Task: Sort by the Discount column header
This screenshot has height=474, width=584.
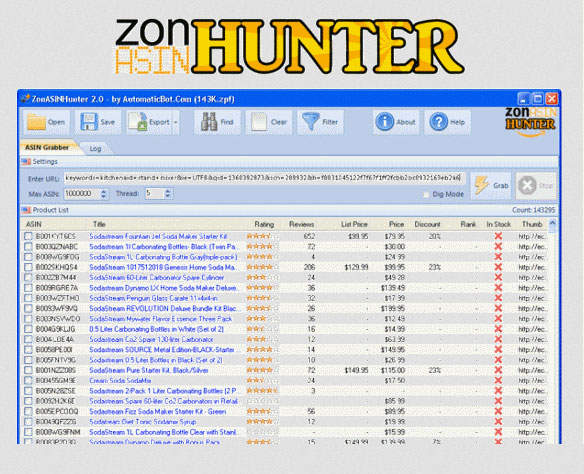Action: 427,225
